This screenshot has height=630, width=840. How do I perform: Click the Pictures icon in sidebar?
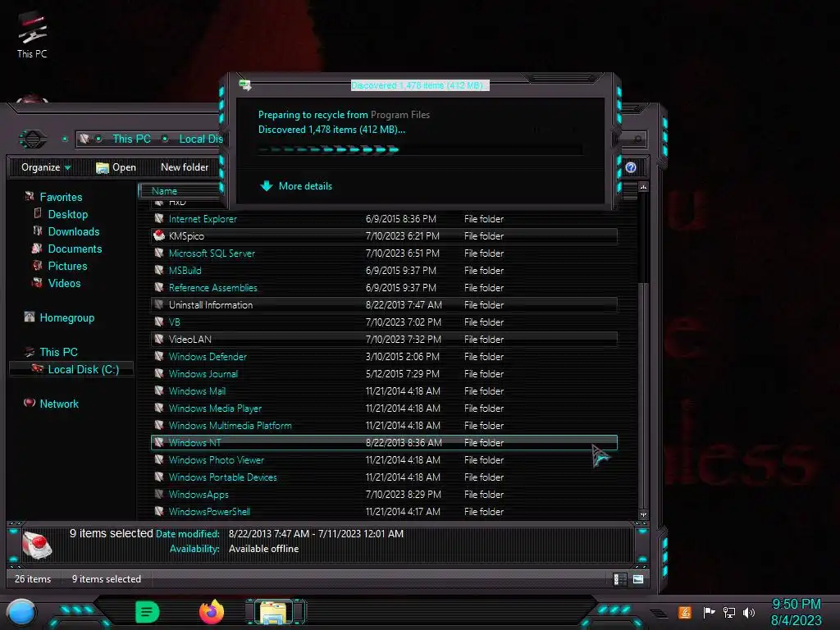point(38,266)
